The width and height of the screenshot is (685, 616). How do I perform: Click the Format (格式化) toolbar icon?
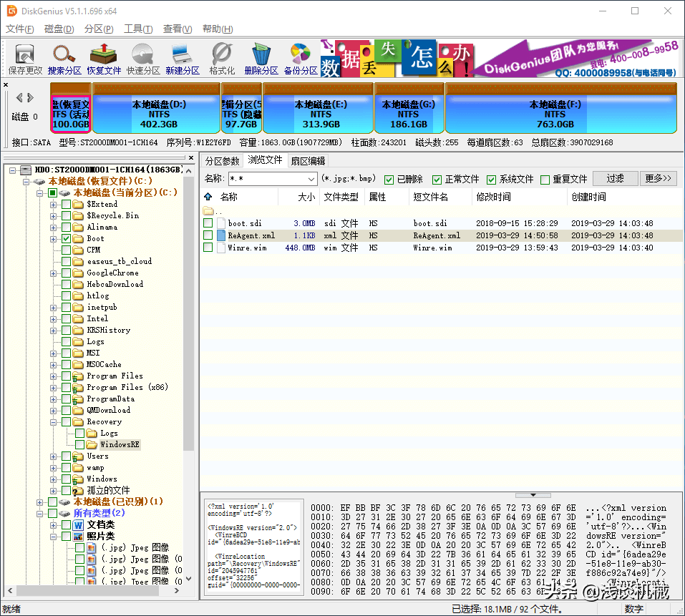click(x=222, y=54)
